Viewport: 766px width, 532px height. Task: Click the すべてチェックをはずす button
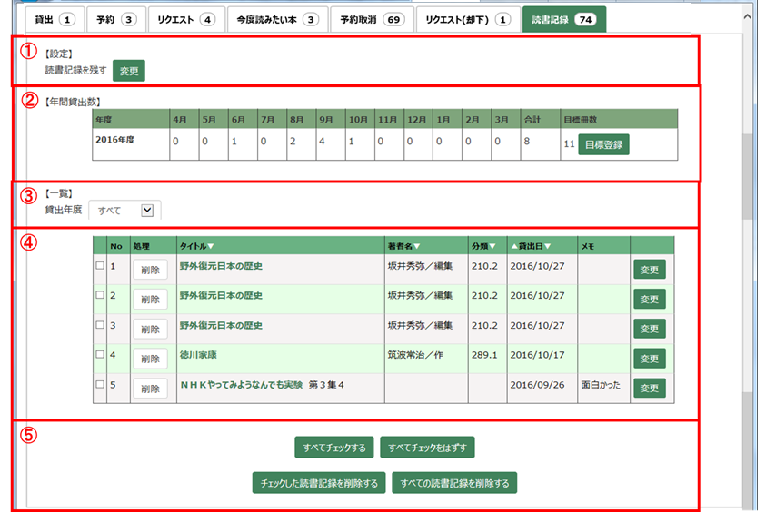pyautogui.click(x=427, y=448)
